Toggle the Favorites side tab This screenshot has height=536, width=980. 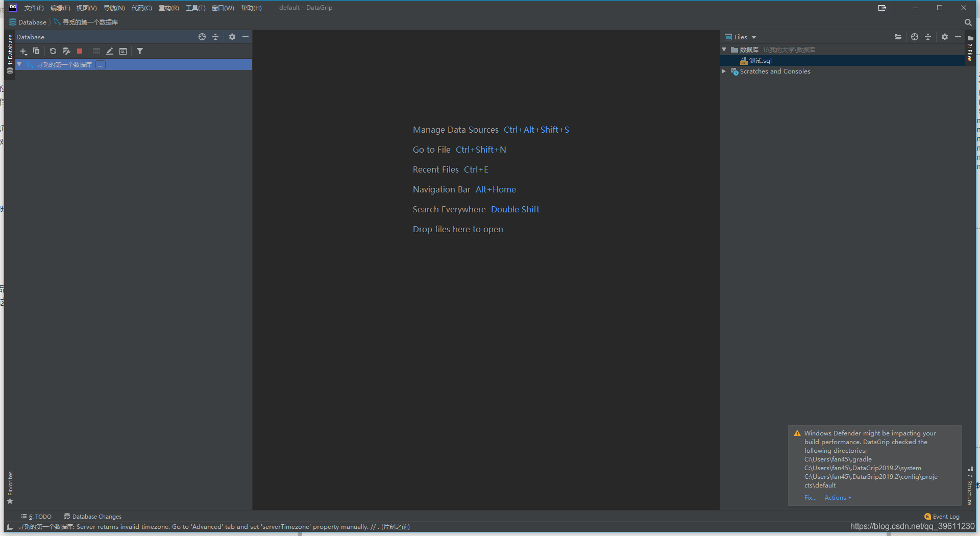pyautogui.click(x=10, y=488)
